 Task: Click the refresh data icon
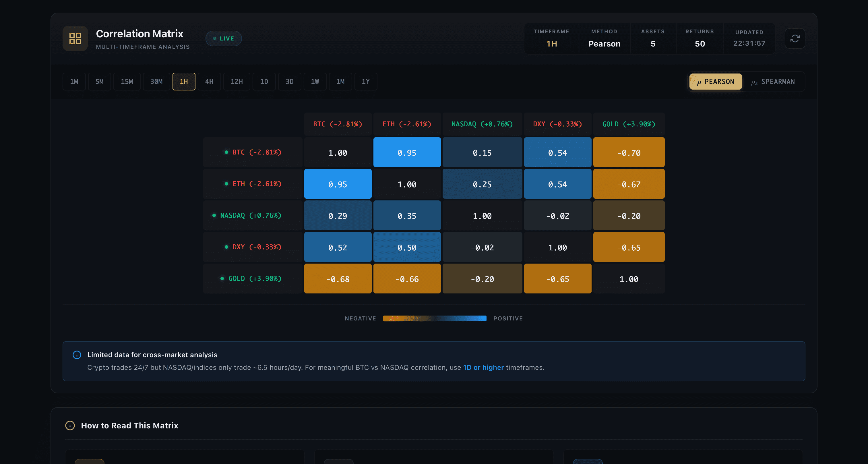795,38
